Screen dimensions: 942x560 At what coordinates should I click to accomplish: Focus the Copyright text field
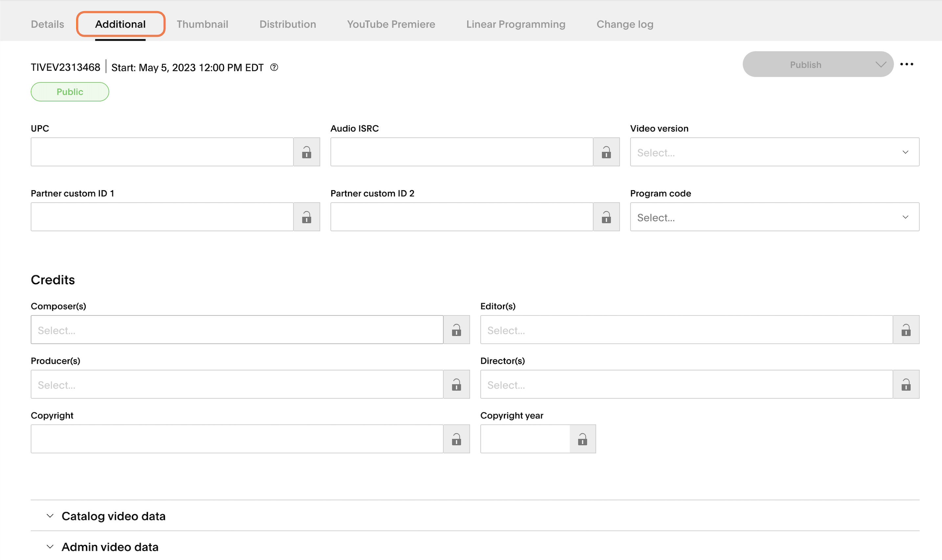pyautogui.click(x=237, y=439)
